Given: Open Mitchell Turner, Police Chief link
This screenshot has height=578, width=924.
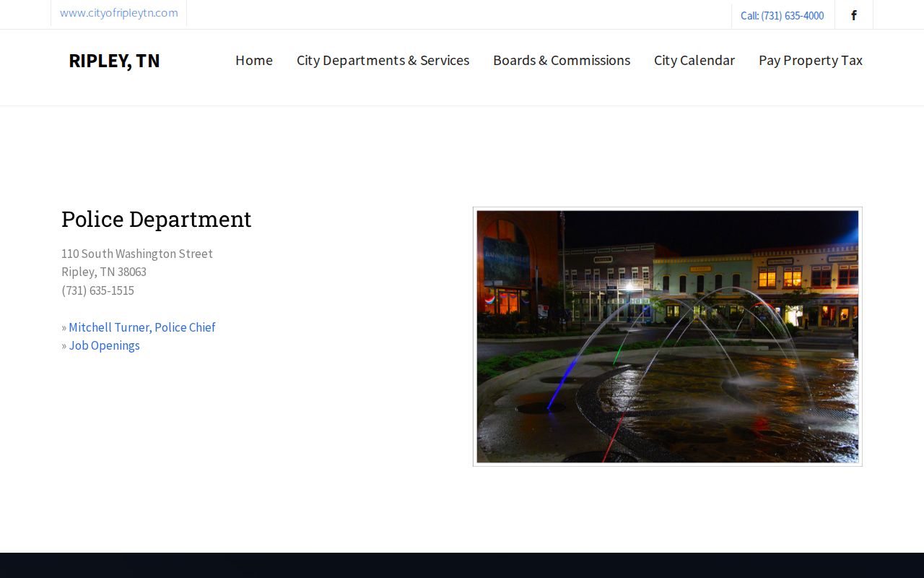Looking at the screenshot, I should [142, 327].
